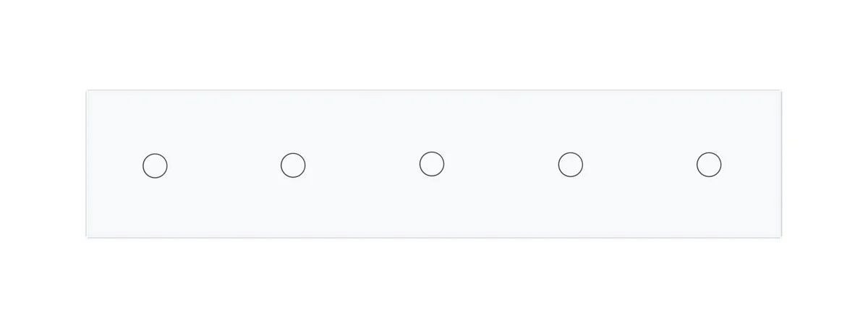Click the circle left of the center circle

(x=293, y=165)
